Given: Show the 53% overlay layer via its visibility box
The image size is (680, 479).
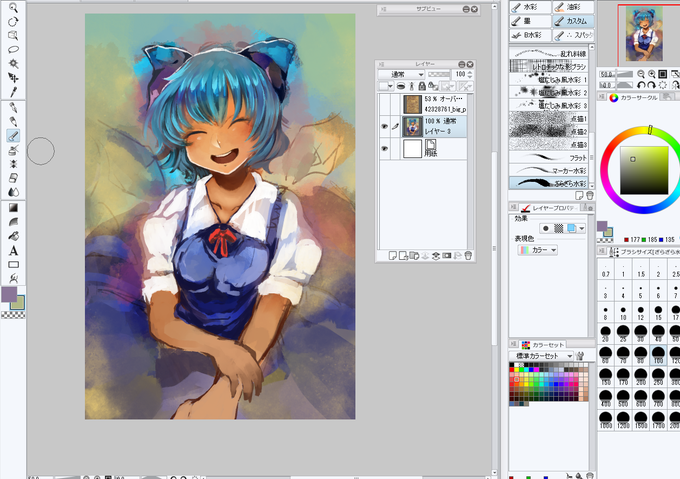Looking at the screenshot, I should 384,104.
